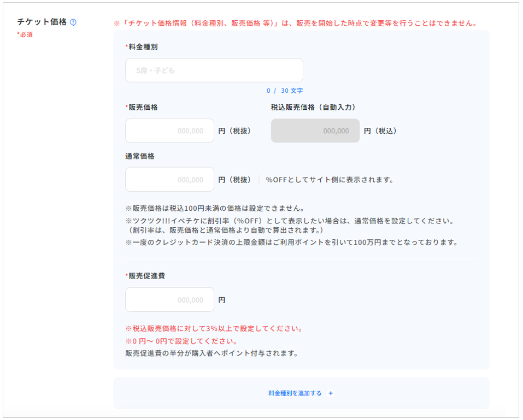Click the red チケット価格情報 warning at top
This screenshot has width=523, height=420.
(295, 23)
